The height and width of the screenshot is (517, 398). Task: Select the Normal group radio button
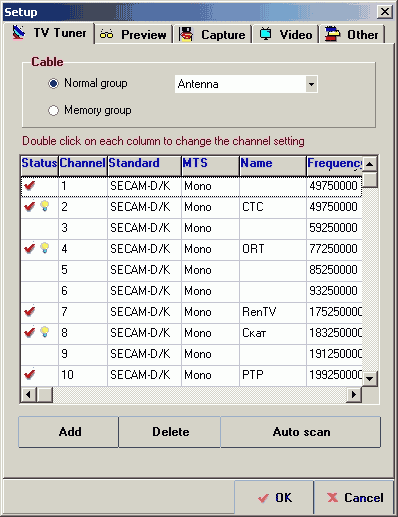tap(53, 83)
